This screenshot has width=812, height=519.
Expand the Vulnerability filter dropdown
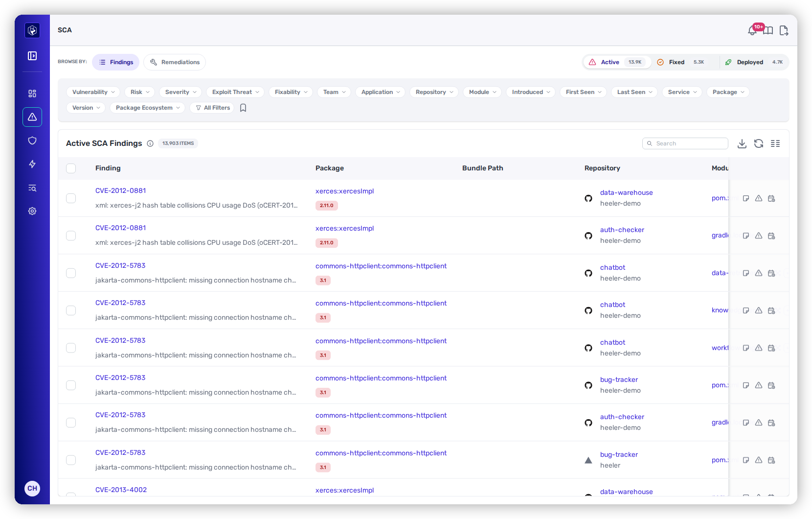93,92
